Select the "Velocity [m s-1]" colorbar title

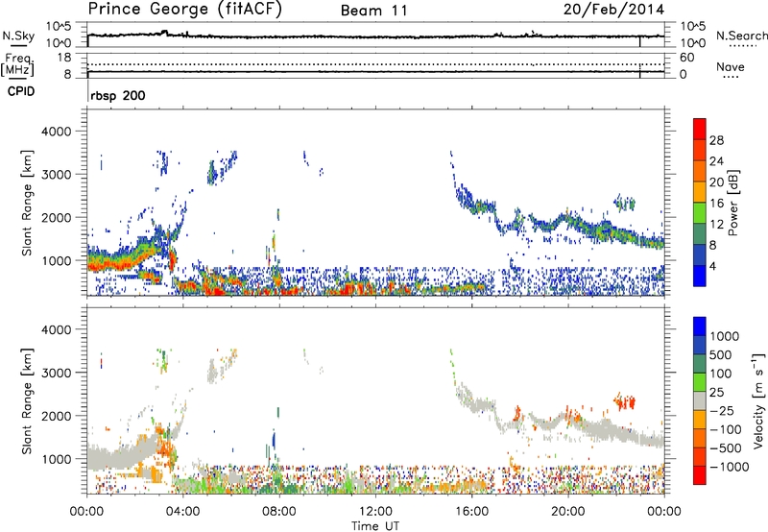[759, 400]
